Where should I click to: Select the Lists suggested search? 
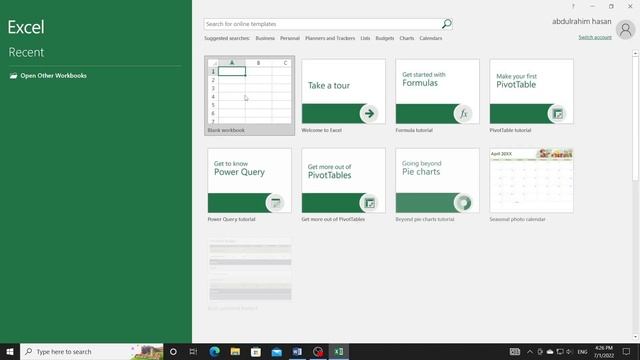tap(365, 38)
